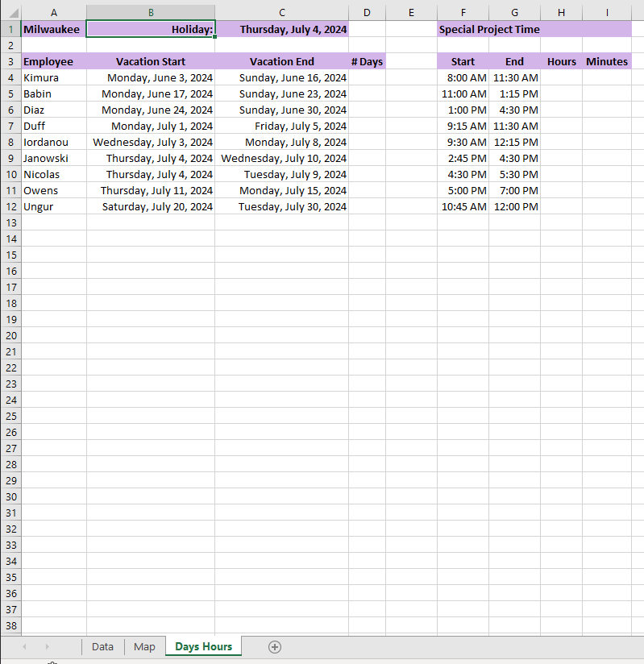Click the Special Project Time header cell

[484, 29]
